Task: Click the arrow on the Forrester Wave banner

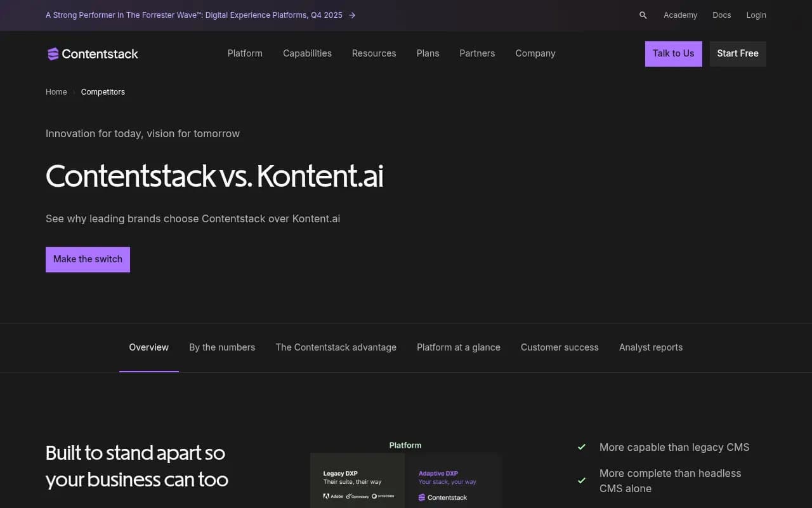Action: click(x=352, y=15)
